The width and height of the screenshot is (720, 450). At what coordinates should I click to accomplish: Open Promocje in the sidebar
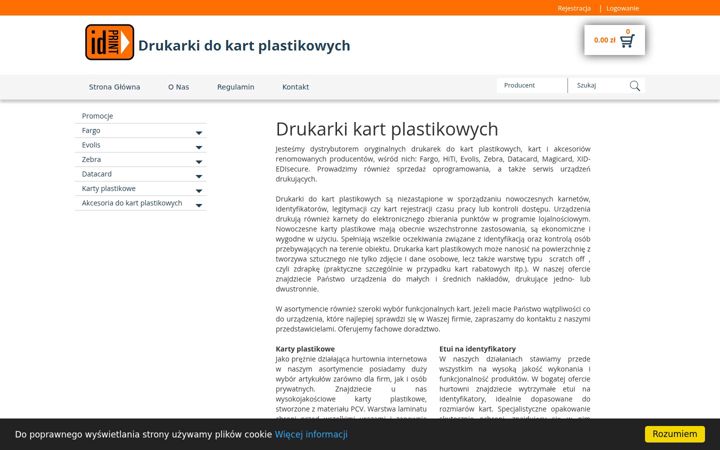coord(97,116)
